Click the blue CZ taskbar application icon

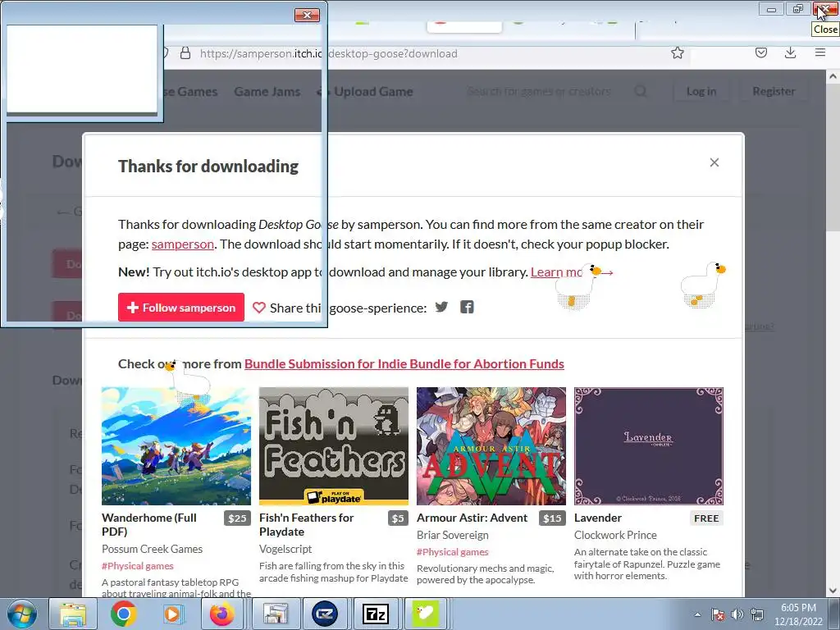pyautogui.click(x=325, y=614)
